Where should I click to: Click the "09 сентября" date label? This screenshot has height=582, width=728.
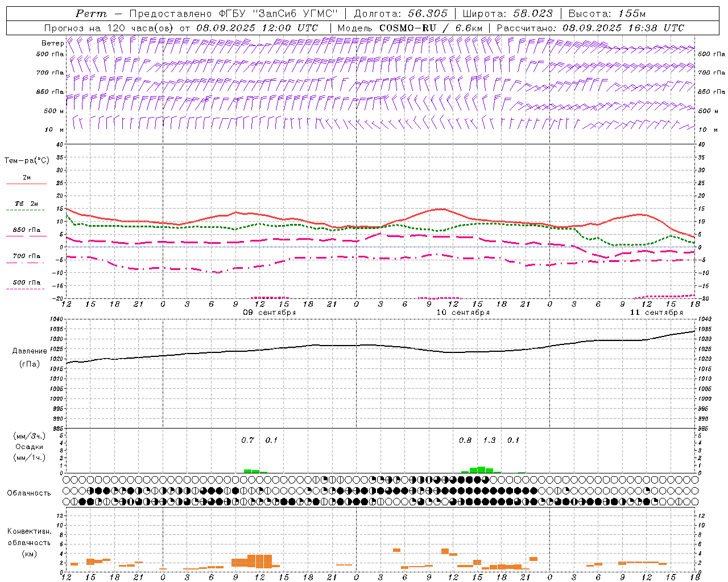click(270, 313)
